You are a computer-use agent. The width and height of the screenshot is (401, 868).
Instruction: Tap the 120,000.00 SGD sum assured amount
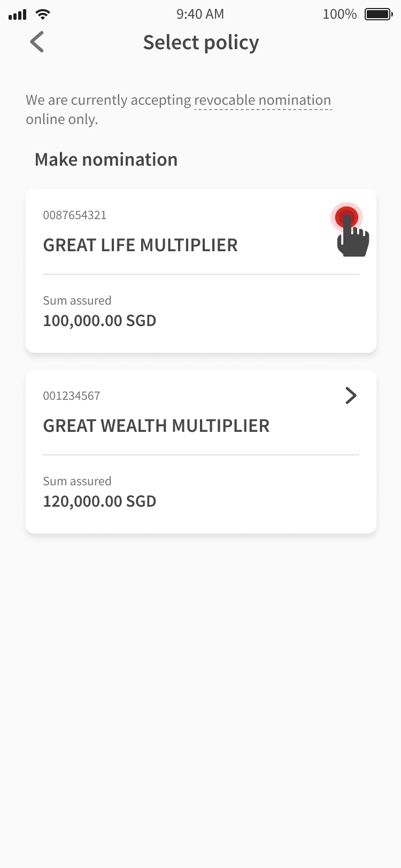click(99, 501)
